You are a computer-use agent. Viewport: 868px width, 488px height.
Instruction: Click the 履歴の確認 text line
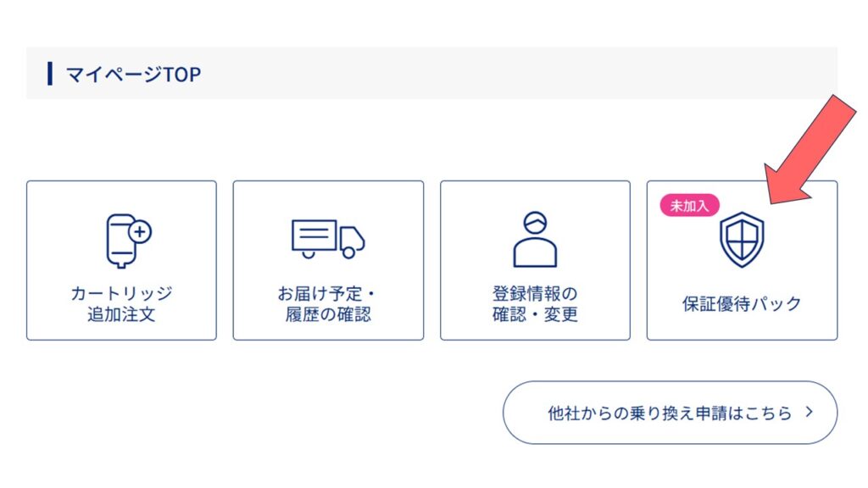tap(328, 315)
